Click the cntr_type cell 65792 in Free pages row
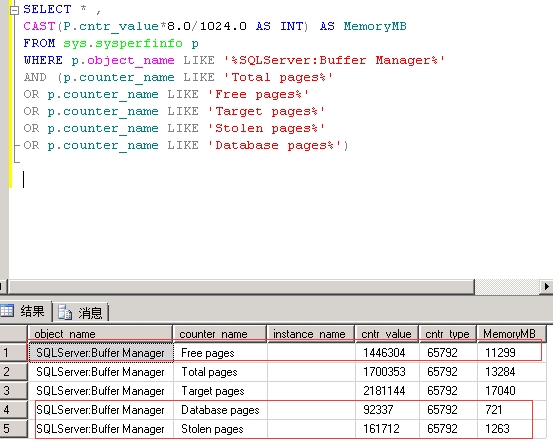 [448, 353]
